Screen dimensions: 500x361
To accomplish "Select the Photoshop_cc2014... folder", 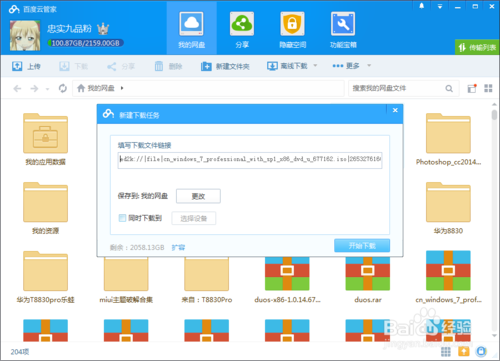I will tap(448, 139).
